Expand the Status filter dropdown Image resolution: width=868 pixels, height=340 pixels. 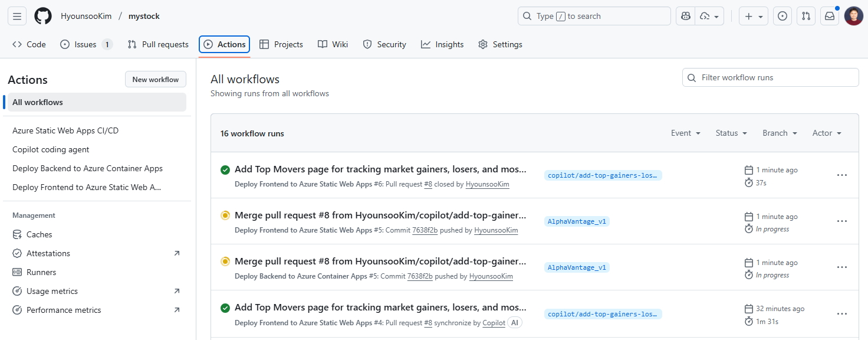731,133
